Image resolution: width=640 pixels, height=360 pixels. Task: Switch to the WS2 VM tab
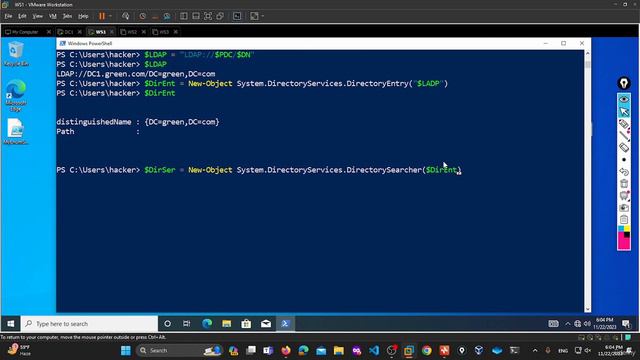[x=131, y=32]
